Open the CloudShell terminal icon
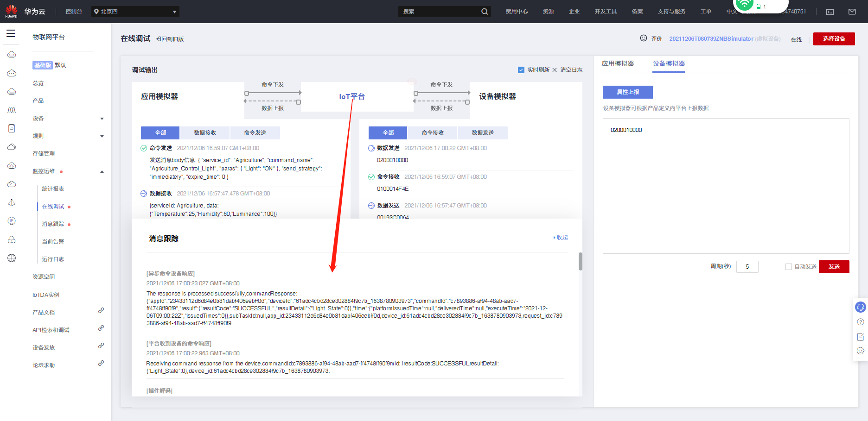Image resolution: width=868 pixels, height=421 pixels. (x=830, y=12)
